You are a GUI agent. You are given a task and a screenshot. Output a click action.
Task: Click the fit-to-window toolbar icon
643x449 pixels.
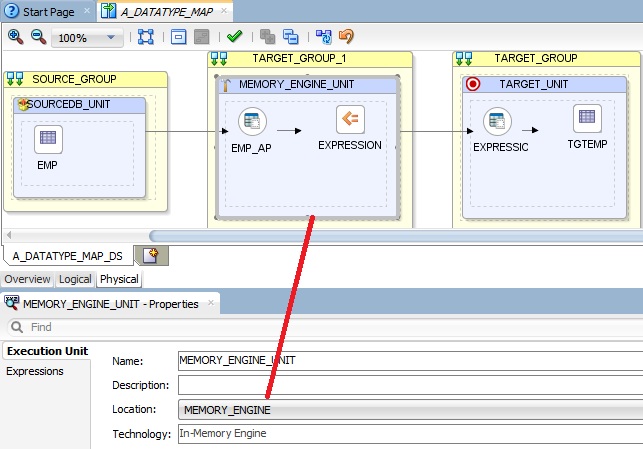(x=145, y=37)
